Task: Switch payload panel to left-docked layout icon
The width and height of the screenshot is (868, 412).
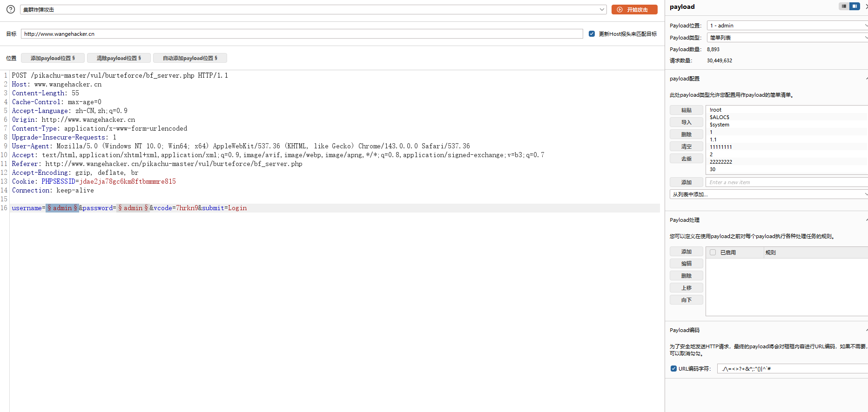Action: 844,7
